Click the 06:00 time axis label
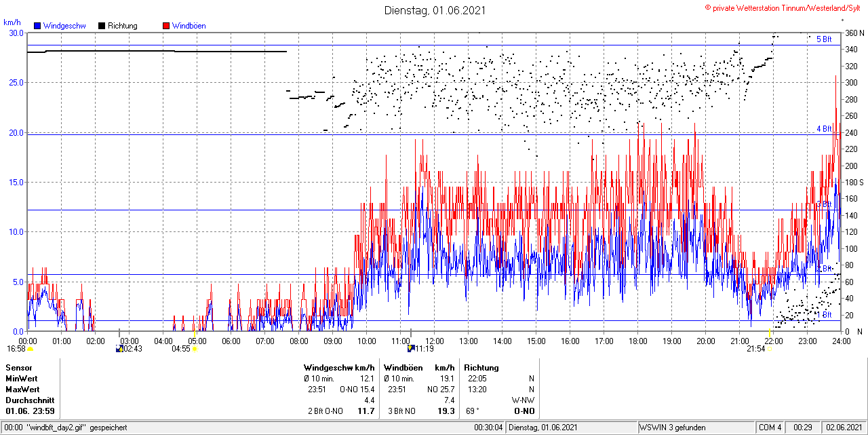The width and height of the screenshot is (868, 435). [x=231, y=341]
